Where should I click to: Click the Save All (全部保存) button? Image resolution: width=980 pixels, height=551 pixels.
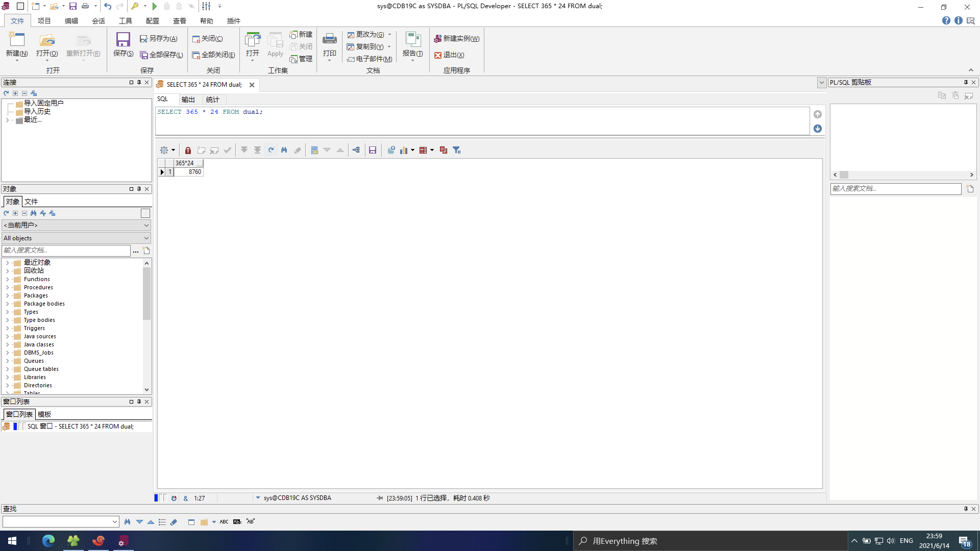(162, 55)
